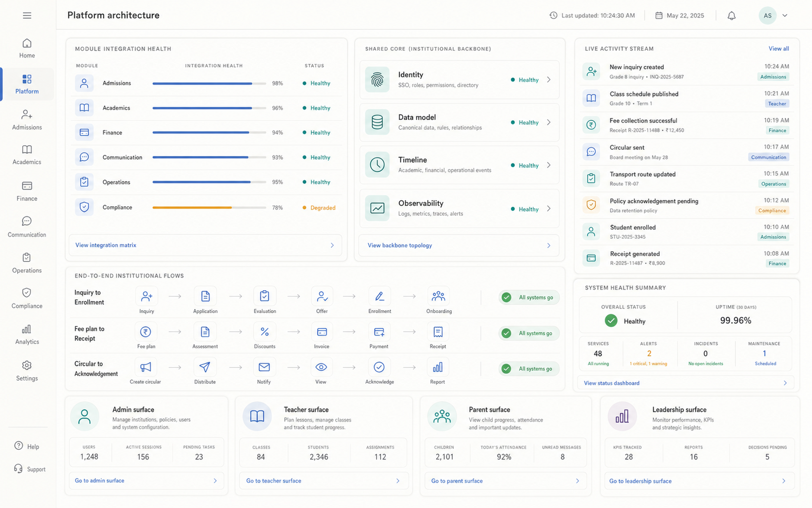Click the Create circular megaphone icon
This screenshot has width=812, height=508.
[146, 367]
